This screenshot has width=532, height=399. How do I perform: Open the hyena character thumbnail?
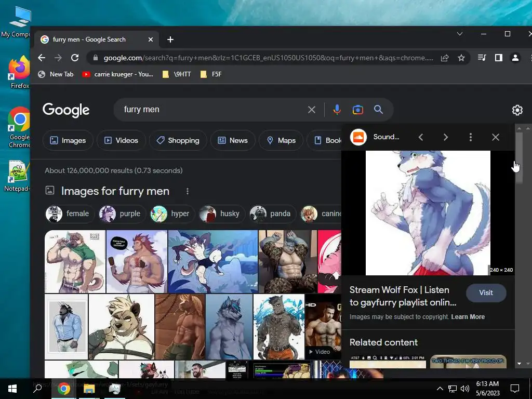122,327
